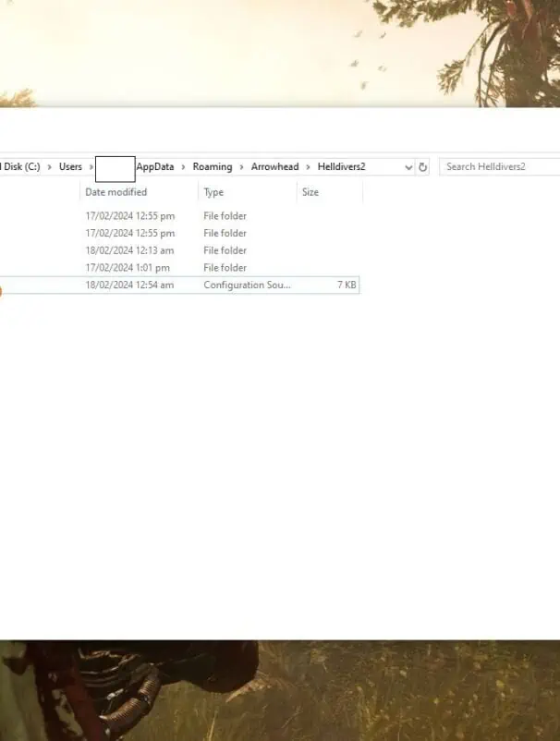The width and height of the screenshot is (560, 741).
Task: Expand the chevron after Users
Action: pos(91,167)
